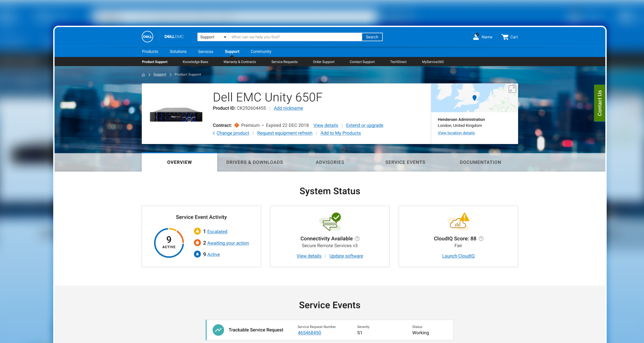
Task: Switch to the Documentation tab
Action: [x=480, y=162]
